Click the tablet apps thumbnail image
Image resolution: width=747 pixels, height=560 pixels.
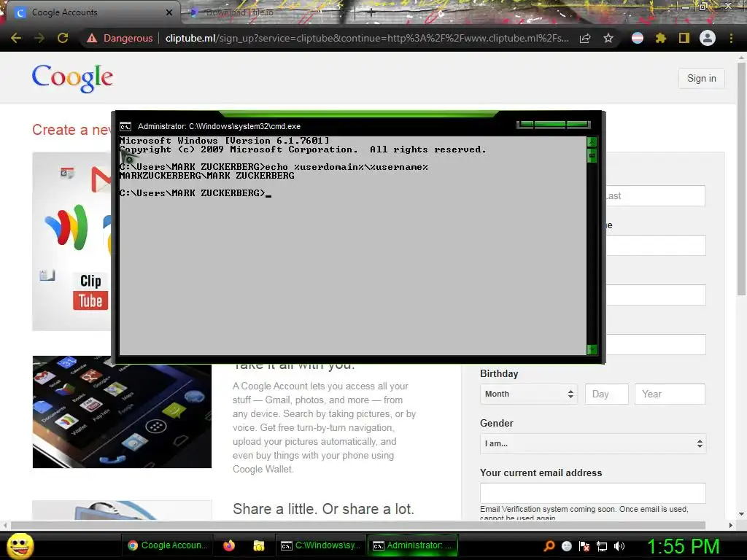pyautogui.click(x=122, y=412)
